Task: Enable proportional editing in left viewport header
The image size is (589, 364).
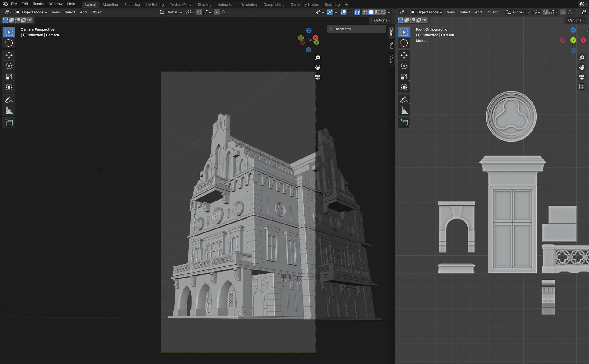Action: (217, 12)
